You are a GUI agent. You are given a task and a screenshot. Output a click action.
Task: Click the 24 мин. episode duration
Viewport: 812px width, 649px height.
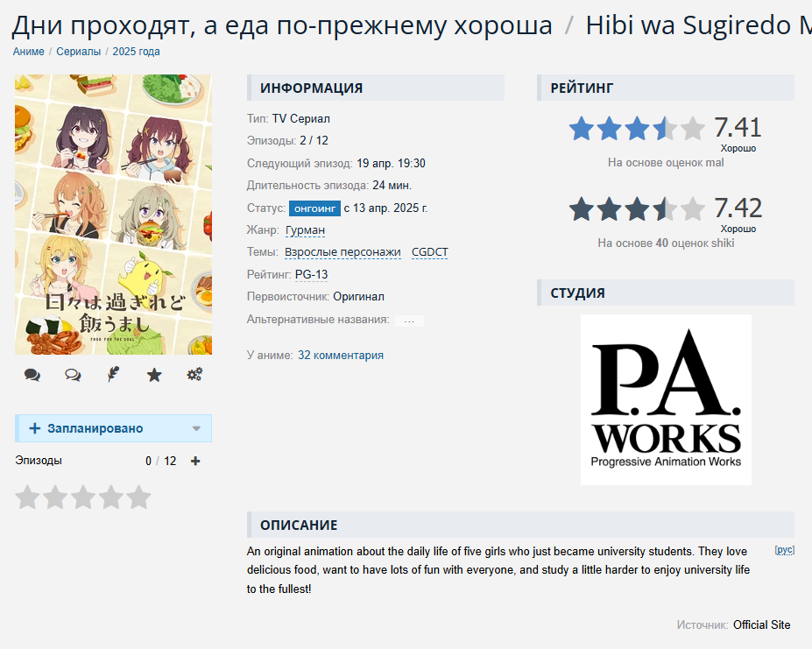pos(392,186)
